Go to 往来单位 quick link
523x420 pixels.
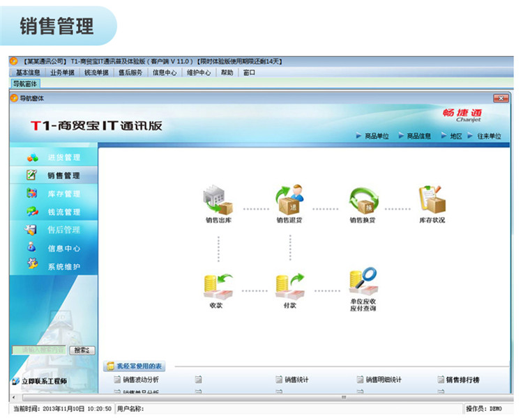click(x=489, y=136)
